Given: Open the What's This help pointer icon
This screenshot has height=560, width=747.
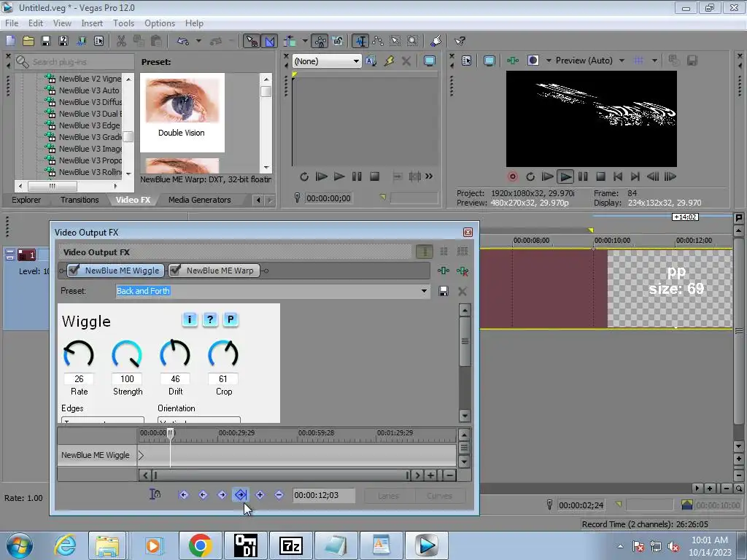Looking at the screenshot, I should (x=460, y=42).
